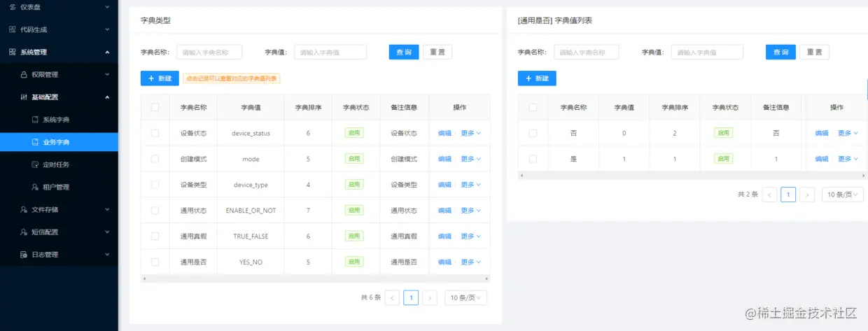Open 10条/页 page size dropdown in 字典值列表

[842, 195]
